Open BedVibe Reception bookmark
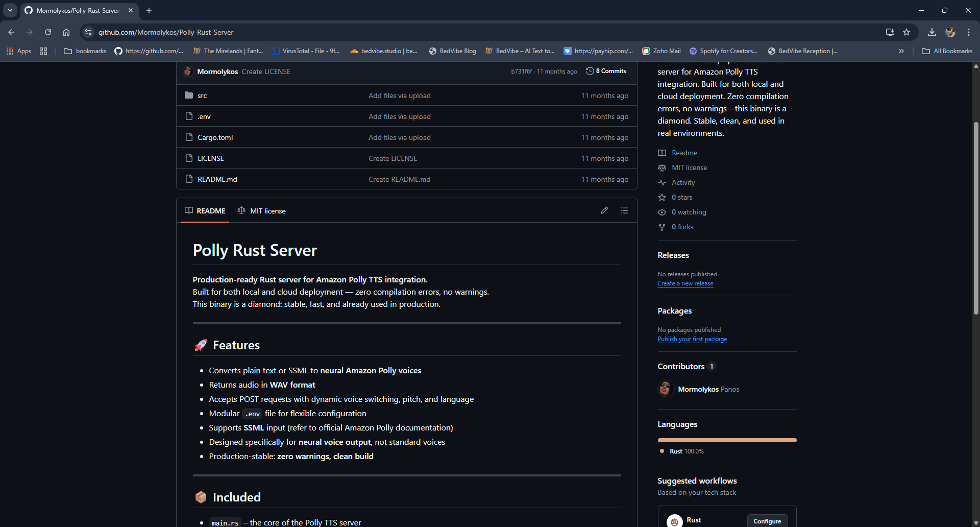980x527 pixels. [803, 51]
